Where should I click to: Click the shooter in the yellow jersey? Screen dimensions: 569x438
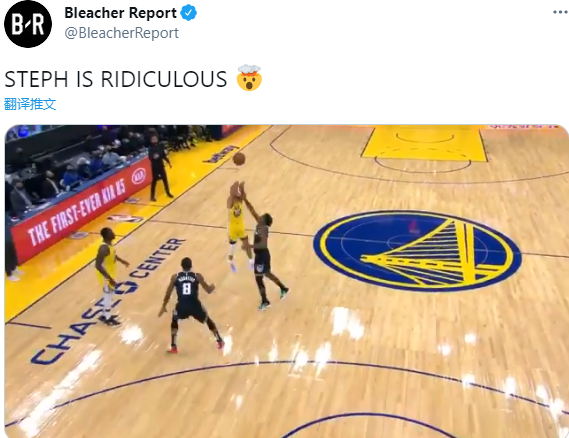click(x=238, y=226)
